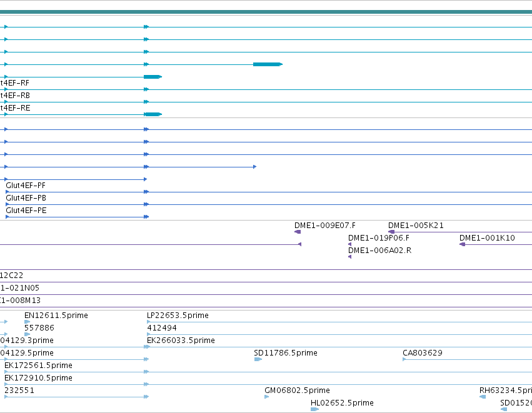The width and height of the screenshot is (532, 413).
Task: Open the SD11786.5prime EST label
Action: pos(286,353)
